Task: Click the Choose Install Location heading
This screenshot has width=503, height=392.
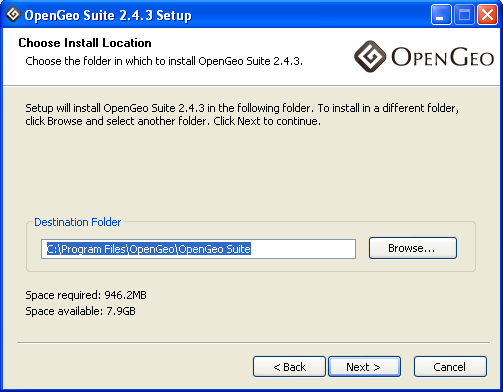Action: click(x=85, y=43)
